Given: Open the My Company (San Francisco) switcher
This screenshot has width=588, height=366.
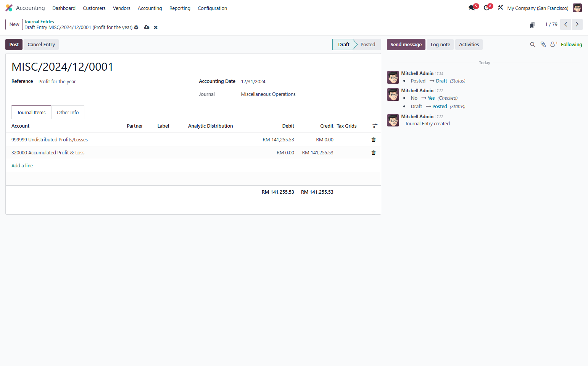Looking at the screenshot, I should (538, 8).
